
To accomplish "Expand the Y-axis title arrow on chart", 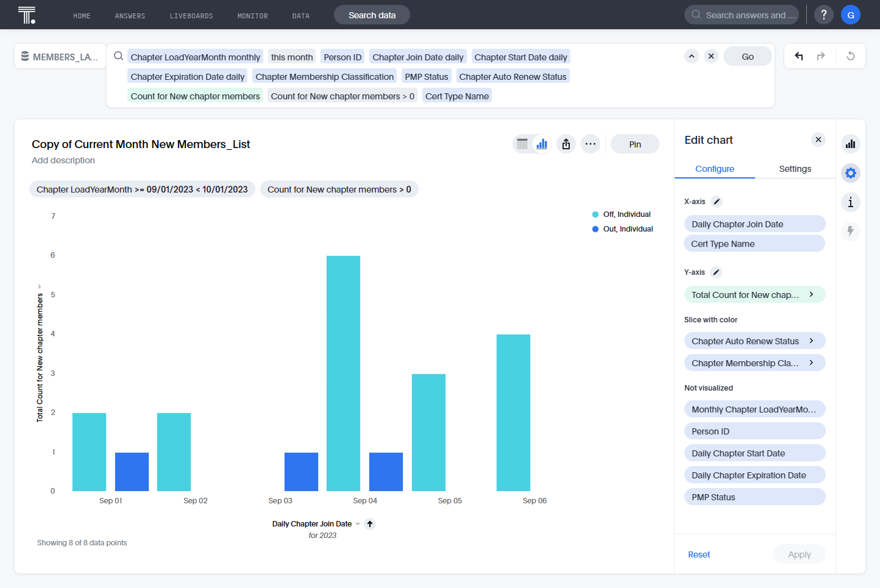I will pyautogui.click(x=40, y=286).
